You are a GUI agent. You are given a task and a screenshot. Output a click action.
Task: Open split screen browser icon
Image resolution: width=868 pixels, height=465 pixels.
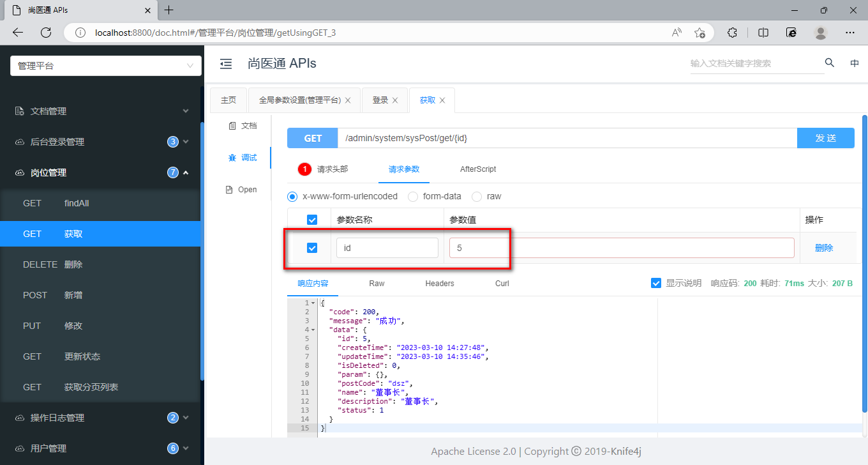coord(763,33)
